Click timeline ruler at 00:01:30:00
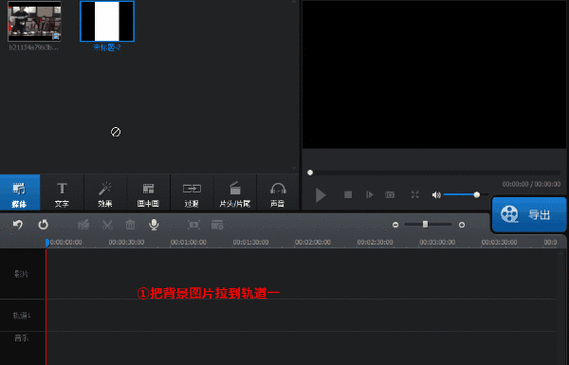Screen dimensions: 569x365 click(251, 242)
